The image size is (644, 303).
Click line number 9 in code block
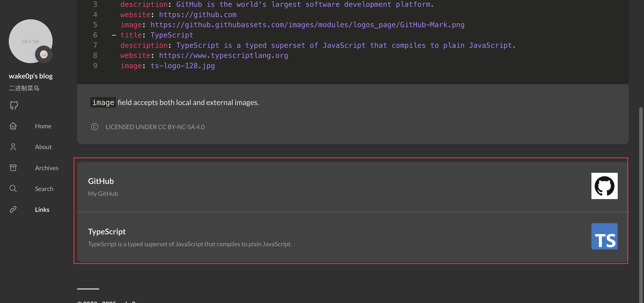click(95, 66)
